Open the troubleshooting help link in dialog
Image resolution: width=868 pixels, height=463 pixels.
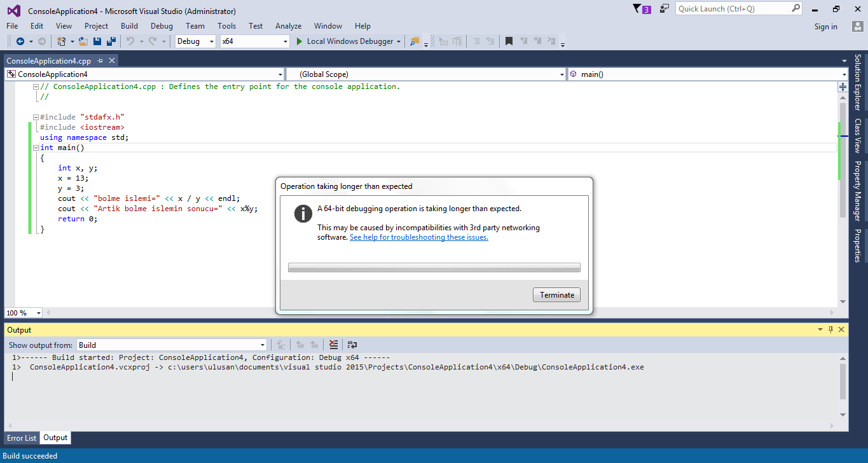coord(419,237)
